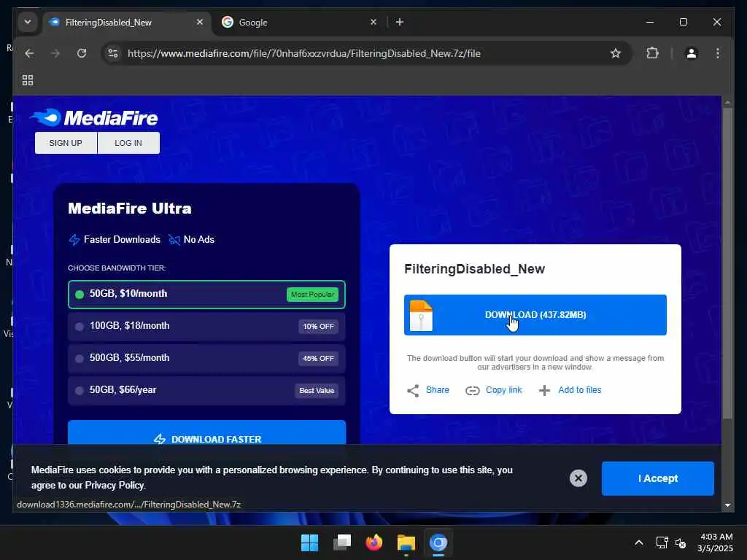Click the Chrome taskbar icon

[x=438, y=542]
